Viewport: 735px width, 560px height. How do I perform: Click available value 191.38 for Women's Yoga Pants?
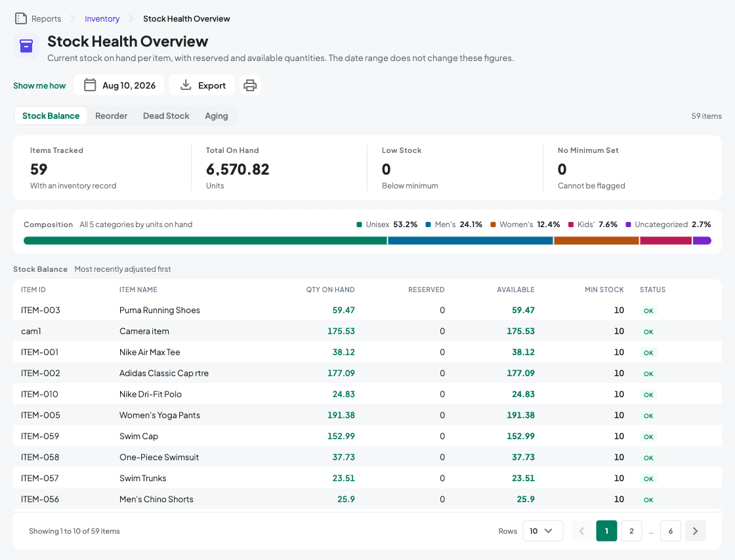coord(520,415)
